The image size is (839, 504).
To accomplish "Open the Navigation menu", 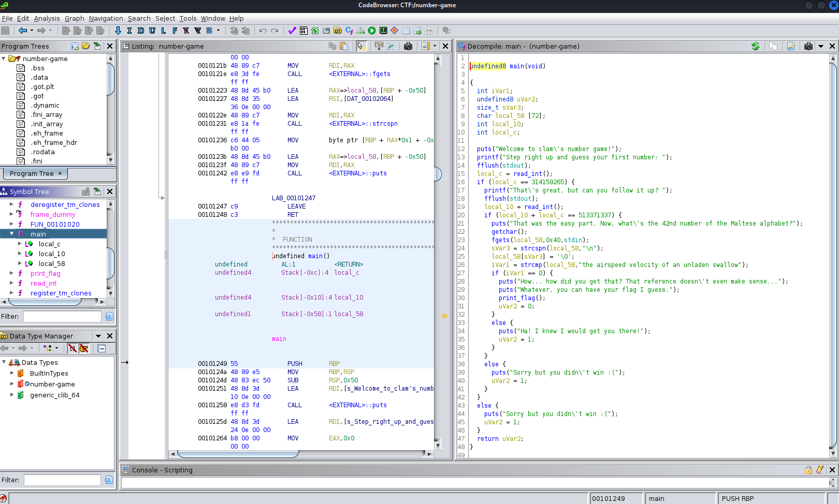I will [106, 18].
